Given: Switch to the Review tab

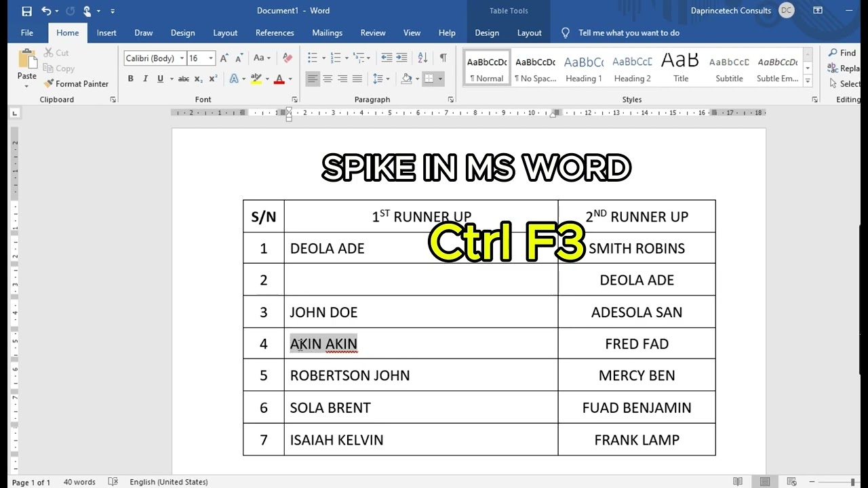Looking at the screenshot, I should [x=373, y=33].
